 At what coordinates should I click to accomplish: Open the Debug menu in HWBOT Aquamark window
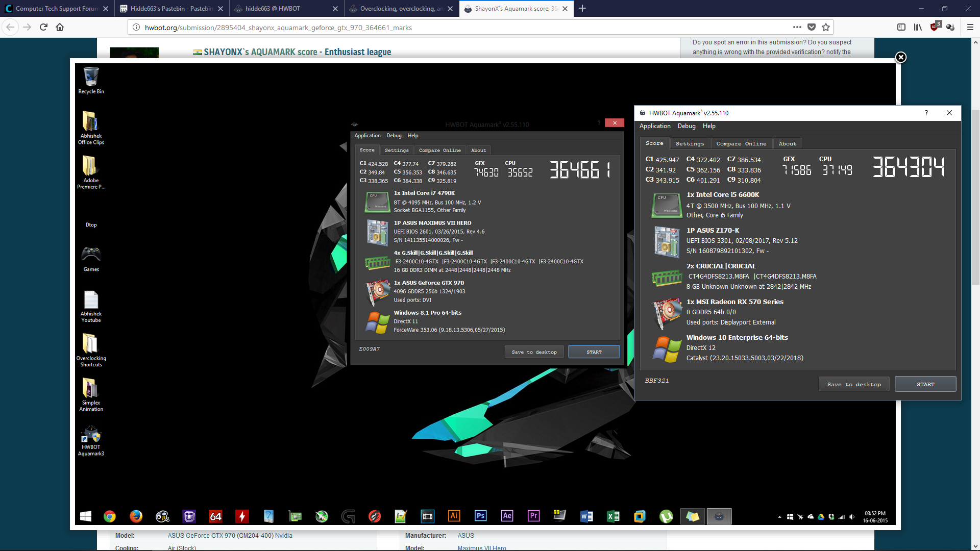pos(687,126)
